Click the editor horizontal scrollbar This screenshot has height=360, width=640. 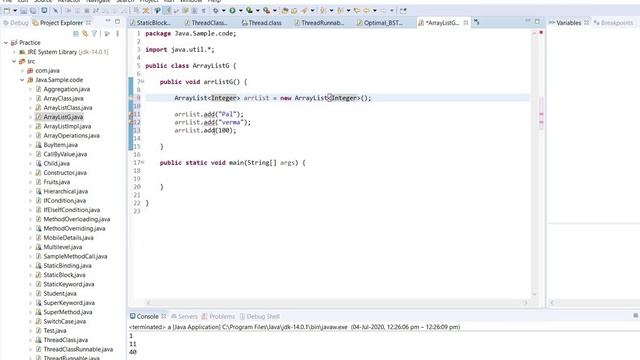[x=337, y=302]
